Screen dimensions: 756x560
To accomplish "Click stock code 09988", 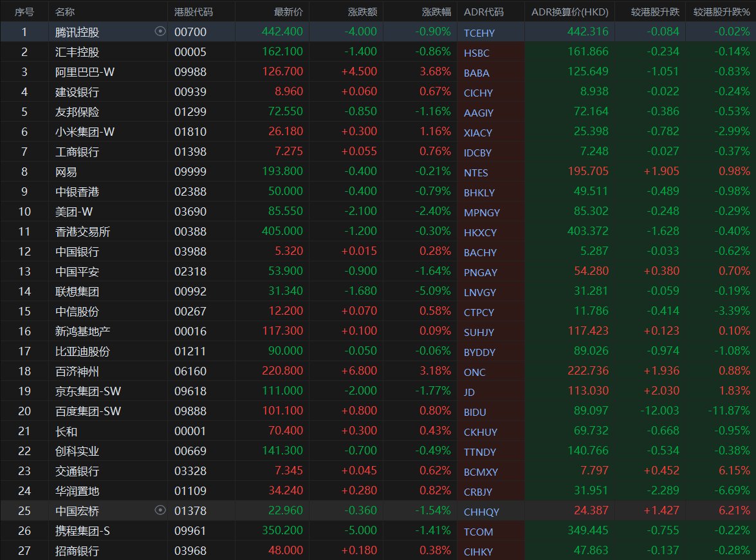I will [x=190, y=72].
